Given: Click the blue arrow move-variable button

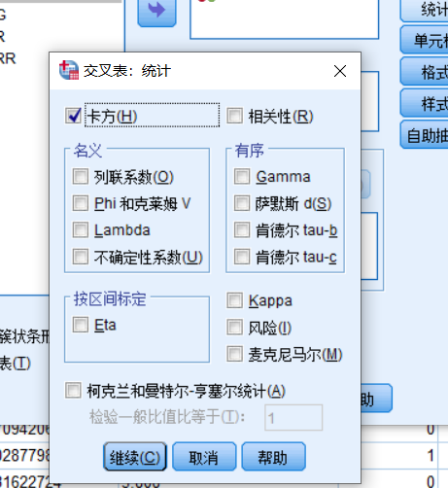Looking at the screenshot, I should pos(156,11).
